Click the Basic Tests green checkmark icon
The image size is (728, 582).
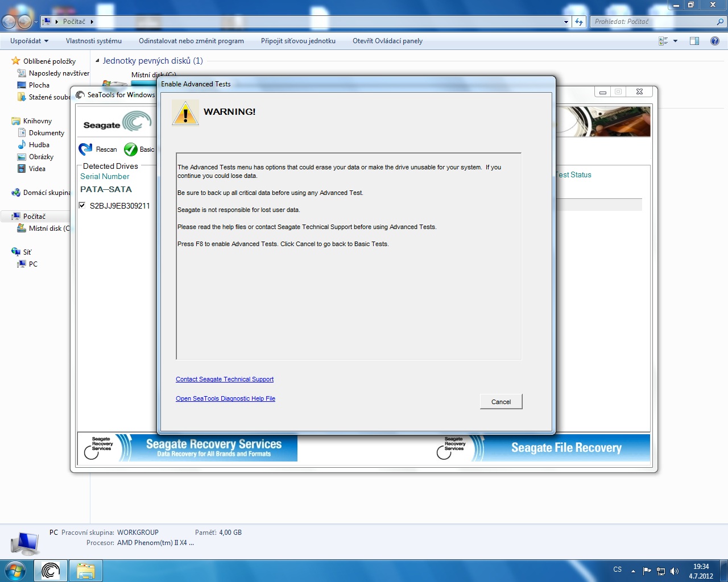pos(131,149)
